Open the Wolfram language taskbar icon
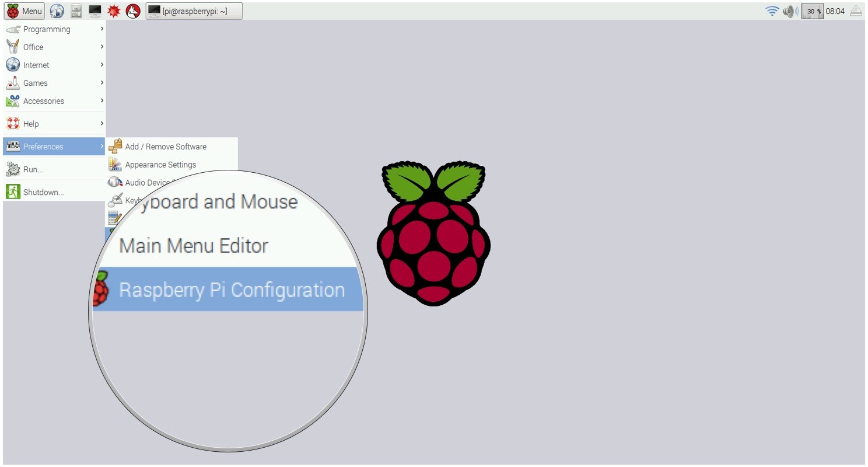868x467 pixels. [133, 11]
